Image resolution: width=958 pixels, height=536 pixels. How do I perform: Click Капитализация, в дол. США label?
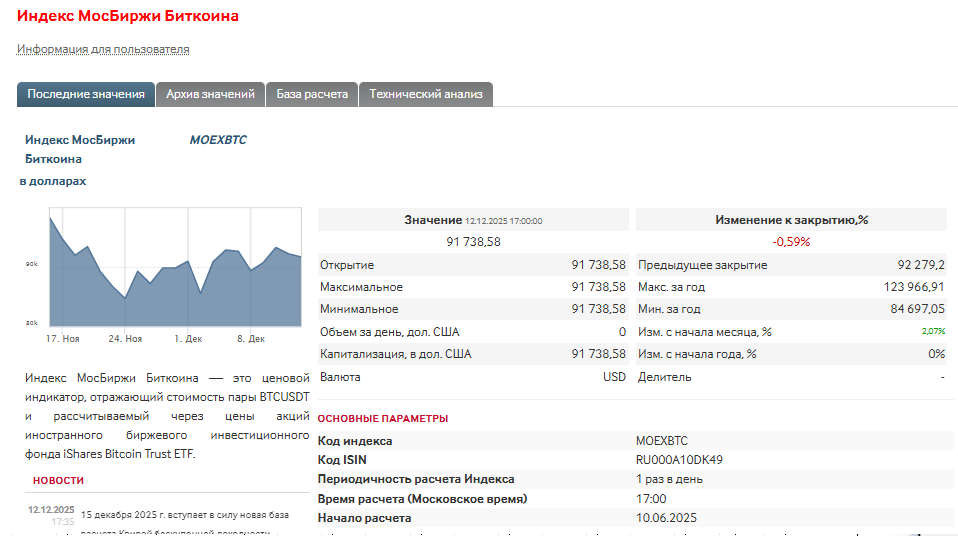396,354
